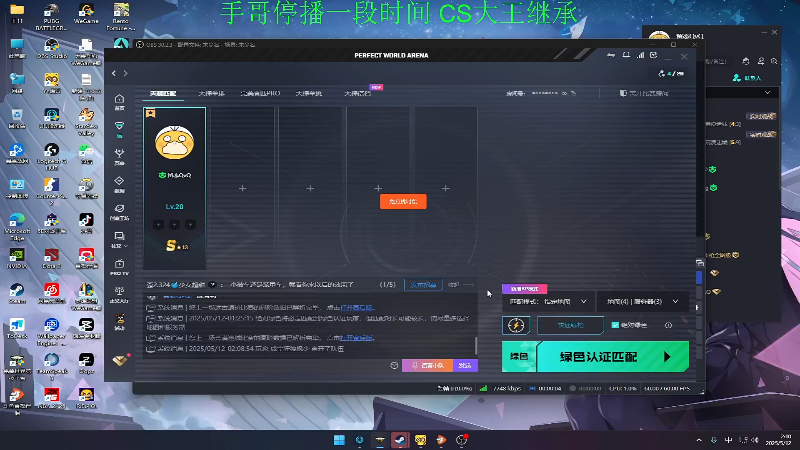This screenshot has height=450, width=800.
Task: Click the volume icon in system tray
Action: (x=755, y=440)
